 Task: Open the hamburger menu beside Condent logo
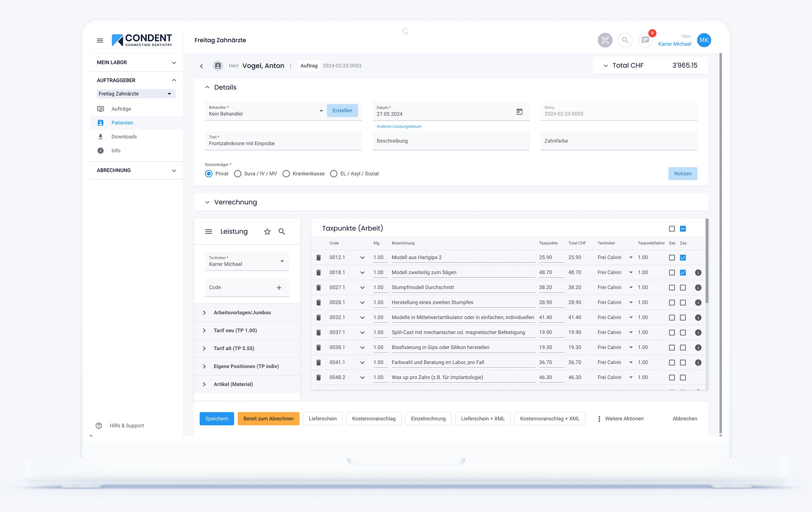point(100,40)
